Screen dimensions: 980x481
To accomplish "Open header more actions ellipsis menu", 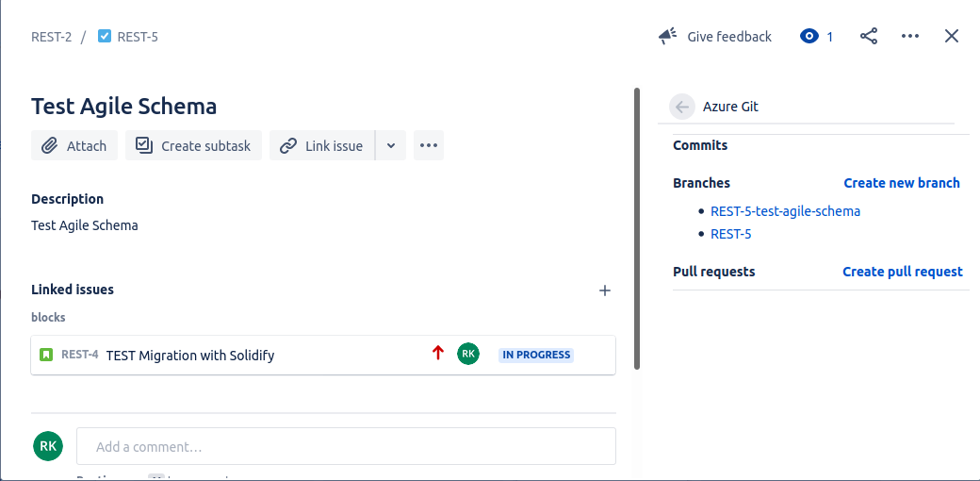I will (910, 36).
